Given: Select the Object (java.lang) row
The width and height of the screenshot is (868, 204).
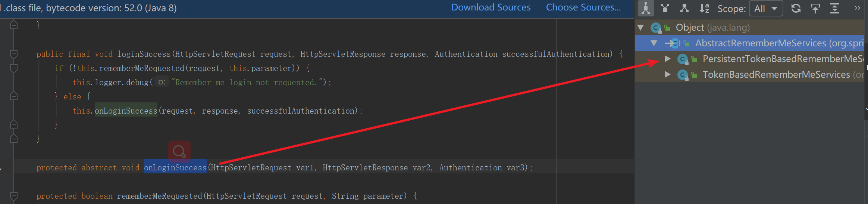Looking at the screenshot, I should (x=749, y=27).
